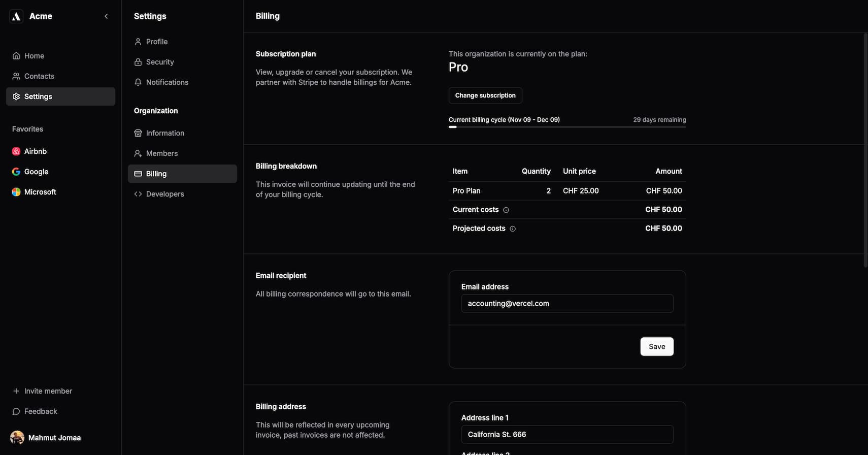Open the Microsoft favorite label
The image size is (868, 455).
(40, 192)
